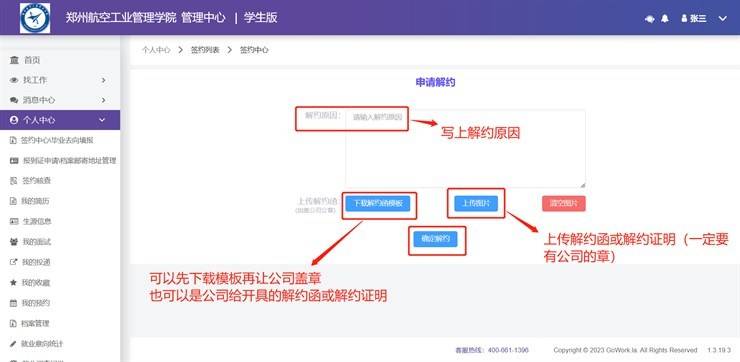
Task: Click the 申请解约 page heading
Action: 435,82
